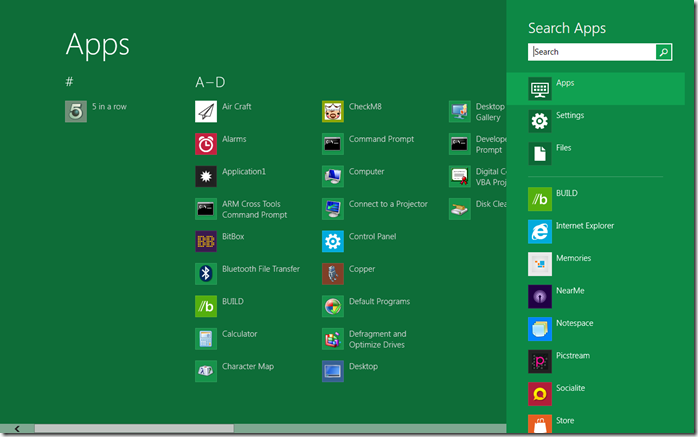Select the Store app in search pane
This screenshot has height=437, width=698.
540,422
